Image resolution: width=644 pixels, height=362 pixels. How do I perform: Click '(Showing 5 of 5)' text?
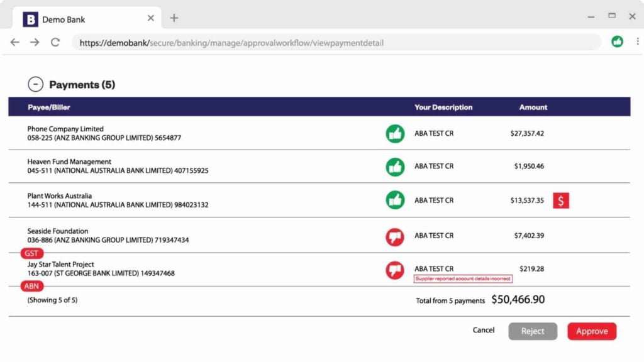(x=52, y=300)
